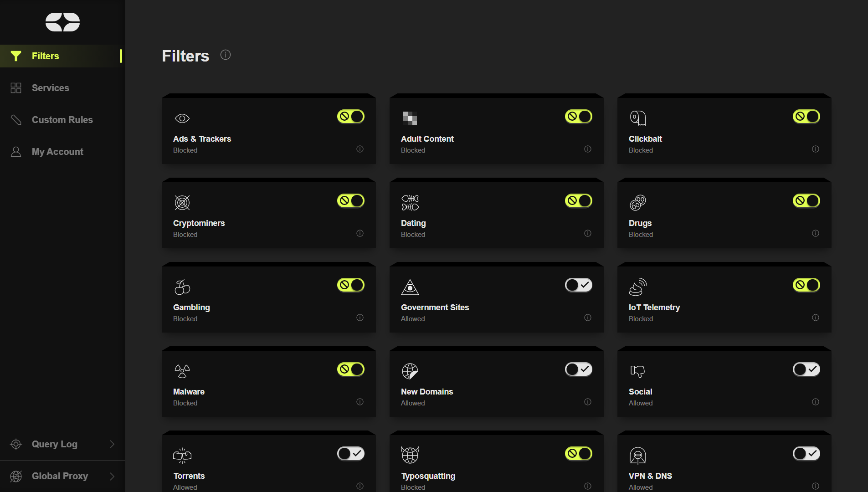Select the Cryptominers spider web icon

pos(182,202)
